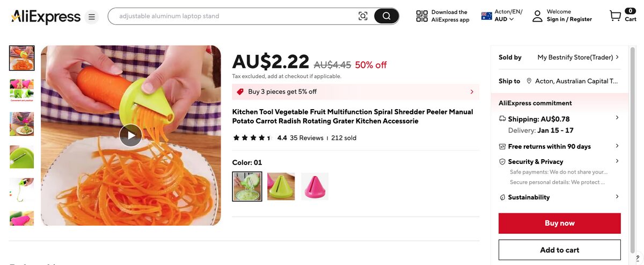Click the QR code app download icon
This screenshot has height=265, width=644.
pyautogui.click(x=422, y=16)
